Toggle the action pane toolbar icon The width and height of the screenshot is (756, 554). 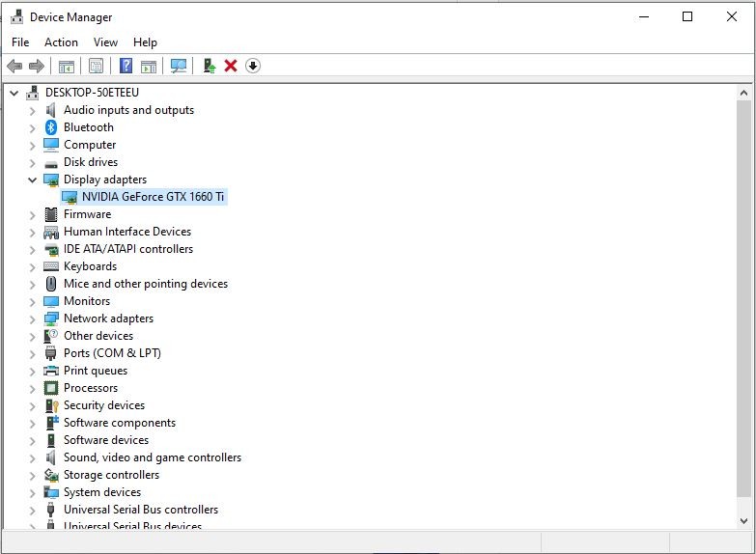click(x=149, y=66)
